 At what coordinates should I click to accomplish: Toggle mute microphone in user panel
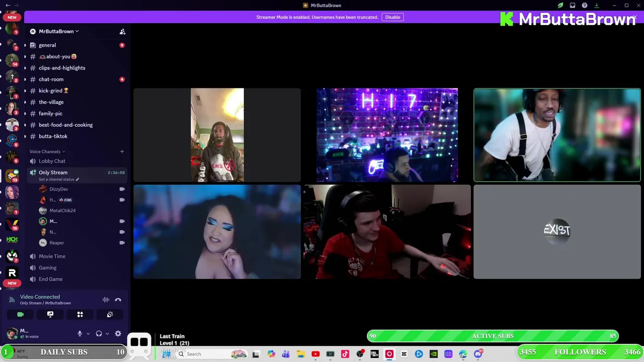coord(79,333)
